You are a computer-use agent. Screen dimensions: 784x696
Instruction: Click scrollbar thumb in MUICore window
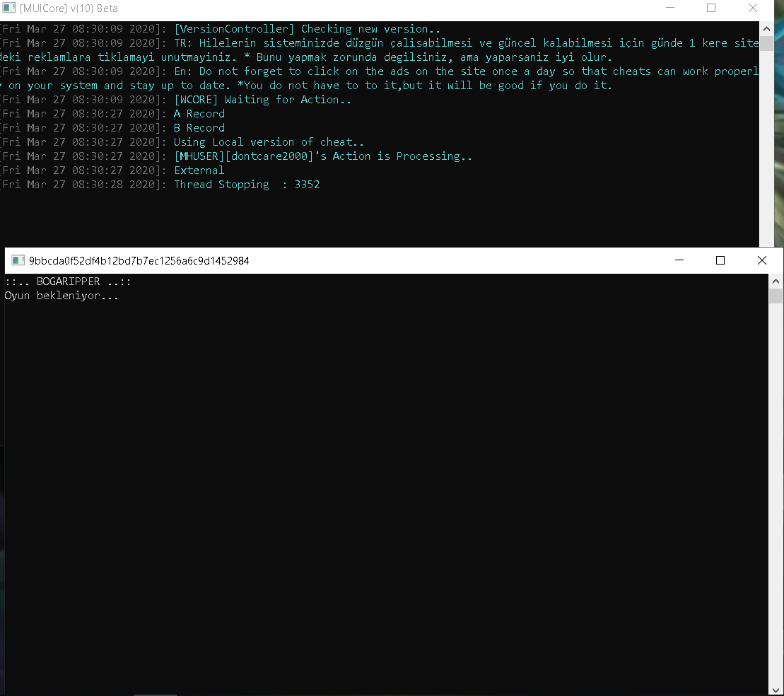coord(766,43)
